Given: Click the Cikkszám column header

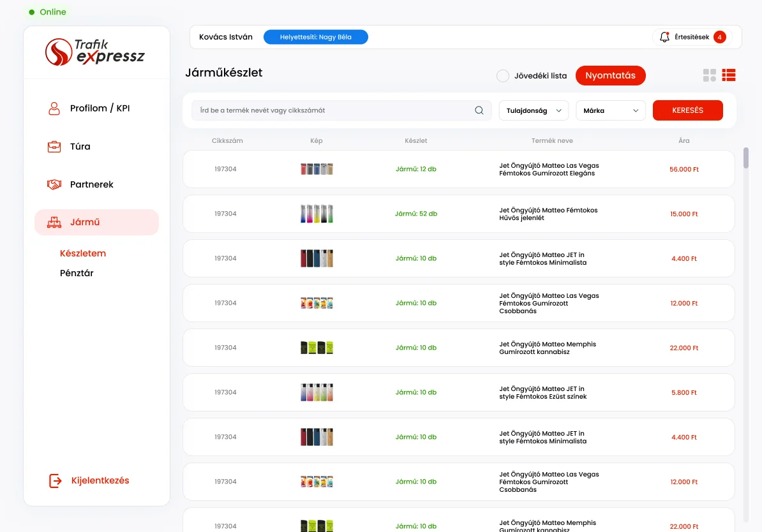Looking at the screenshot, I should [x=227, y=140].
